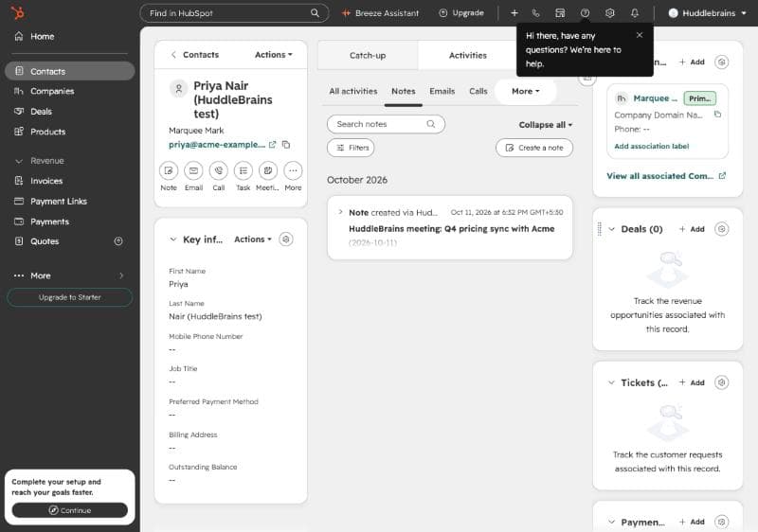Open Deals section settings gear
The width and height of the screenshot is (758, 532).
coord(721,229)
